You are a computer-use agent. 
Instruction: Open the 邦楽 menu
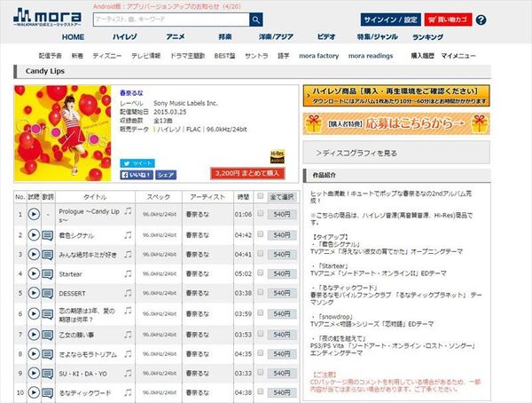pyautogui.click(x=225, y=37)
